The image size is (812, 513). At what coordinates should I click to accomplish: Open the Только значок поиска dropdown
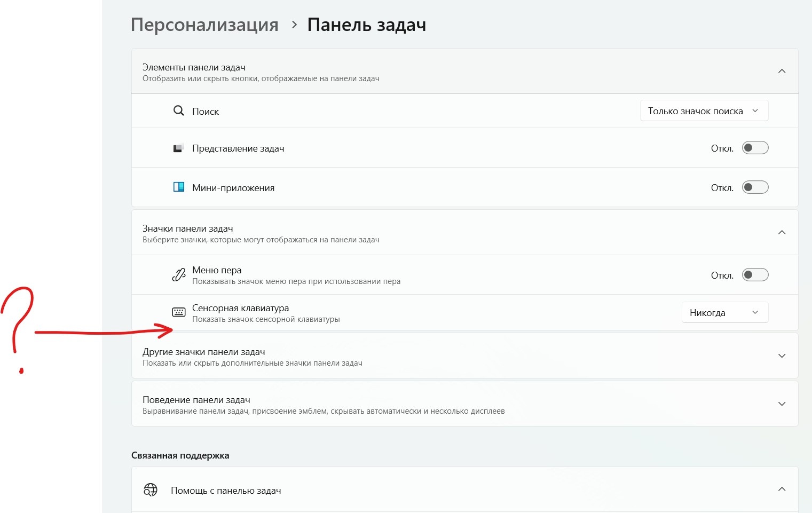point(704,111)
